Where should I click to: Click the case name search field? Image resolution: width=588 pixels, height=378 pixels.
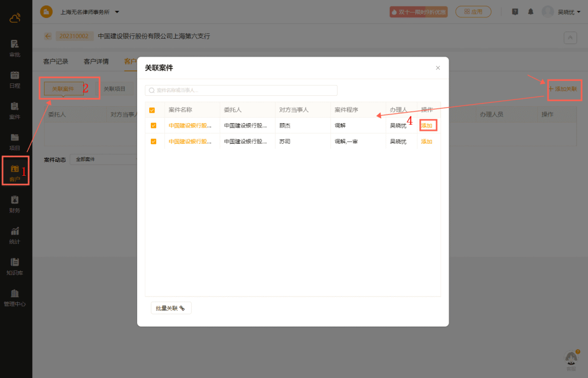point(241,90)
